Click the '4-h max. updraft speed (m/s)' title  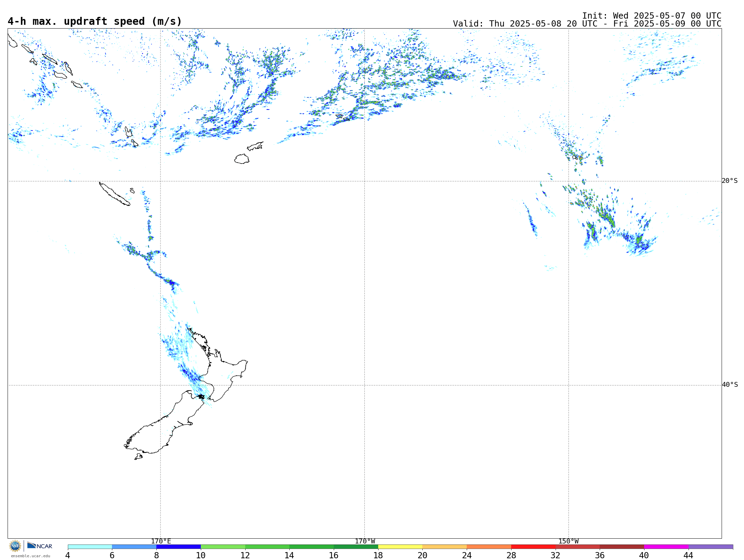(95, 21)
